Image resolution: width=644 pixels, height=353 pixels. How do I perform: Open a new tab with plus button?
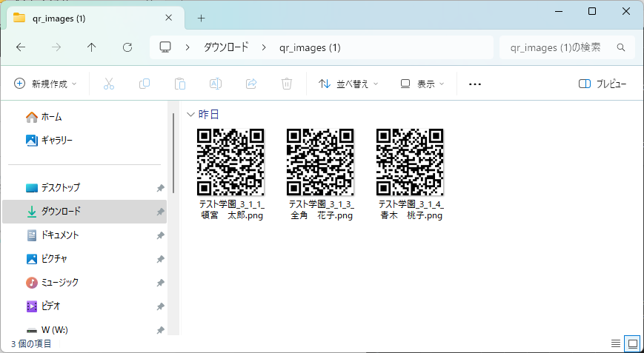coord(201,19)
